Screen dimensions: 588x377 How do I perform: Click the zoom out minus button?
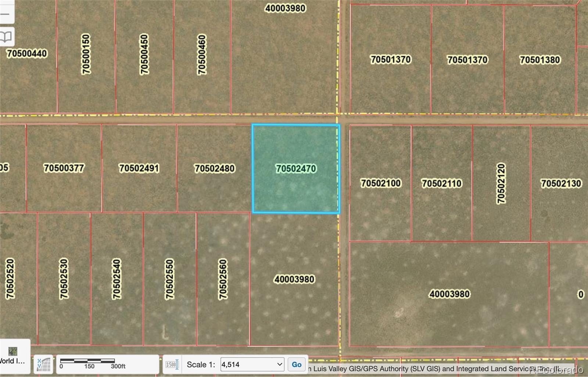pyautogui.click(x=5, y=14)
